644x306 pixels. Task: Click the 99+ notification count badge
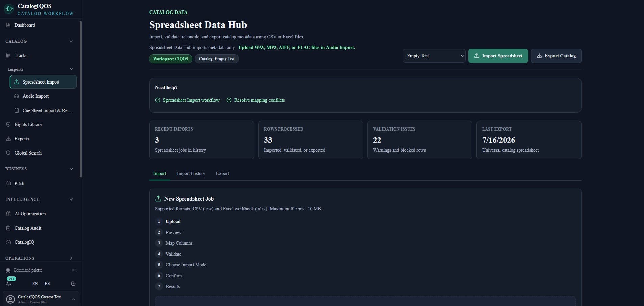(11, 279)
